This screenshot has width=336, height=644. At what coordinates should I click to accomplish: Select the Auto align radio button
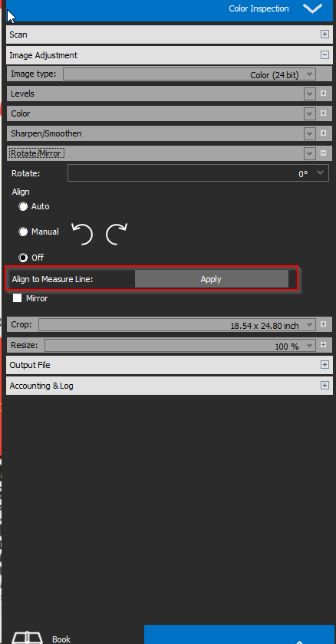(x=23, y=206)
